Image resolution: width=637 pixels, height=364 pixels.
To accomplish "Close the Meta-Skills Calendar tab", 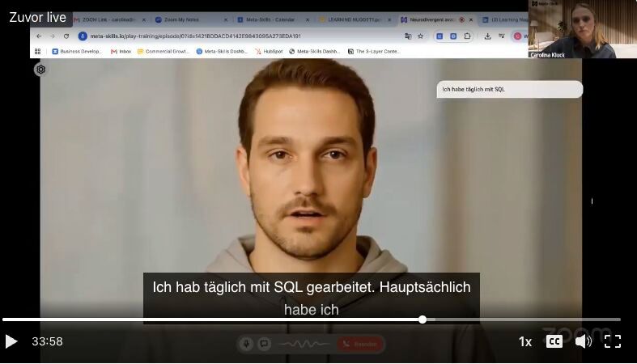I will 308,19.
